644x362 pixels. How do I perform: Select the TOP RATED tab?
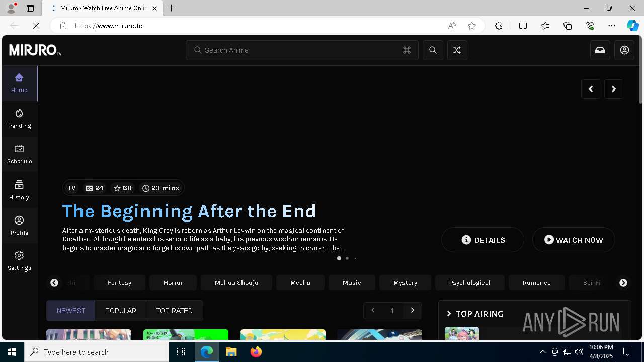(174, 311)
